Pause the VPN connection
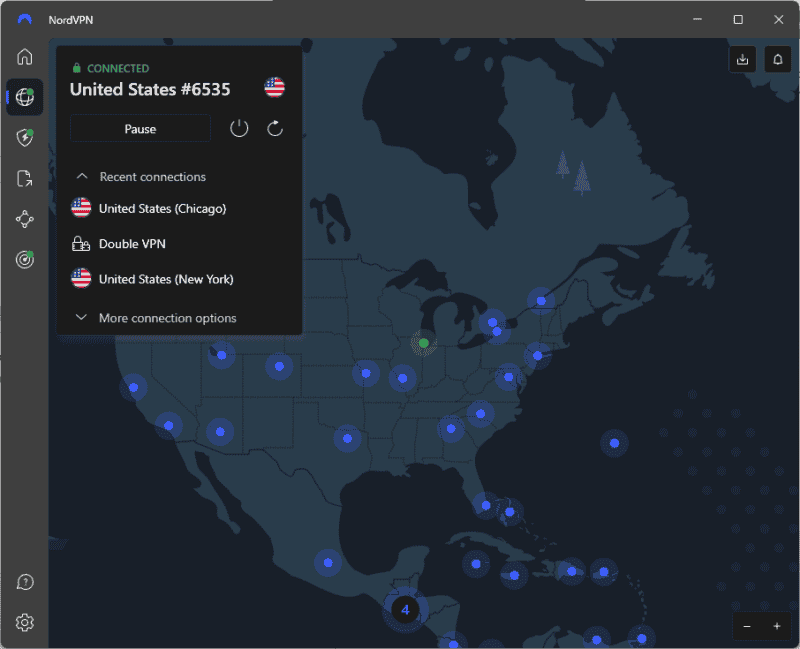800x649 pixels. [x=140, y=129]
